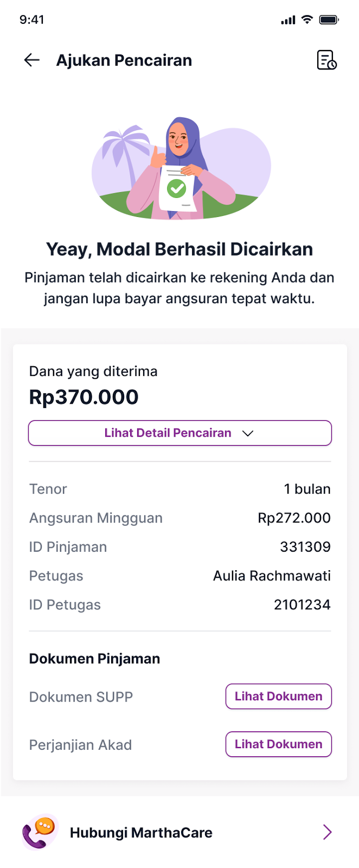Expand Lihat Detail Pencairan dropdown
The image size is (359, 868).
[179, 433]
